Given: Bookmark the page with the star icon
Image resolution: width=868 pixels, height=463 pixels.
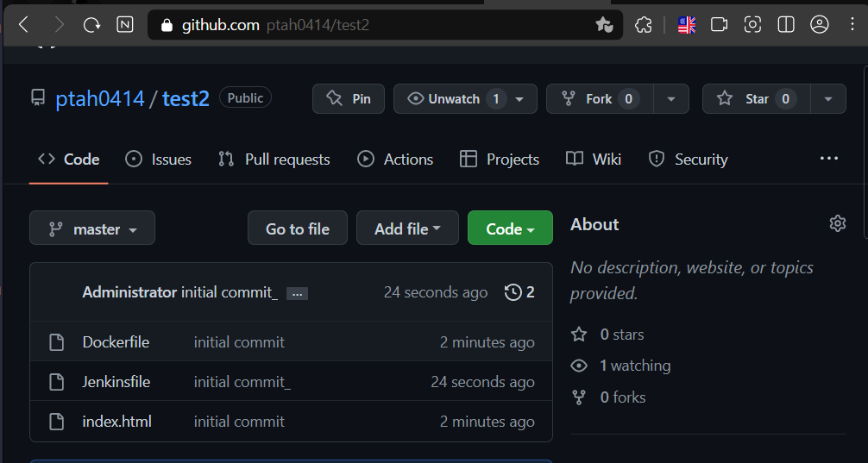Looking at the screenshot, I should pyautogui.click(x=604, y=24).
